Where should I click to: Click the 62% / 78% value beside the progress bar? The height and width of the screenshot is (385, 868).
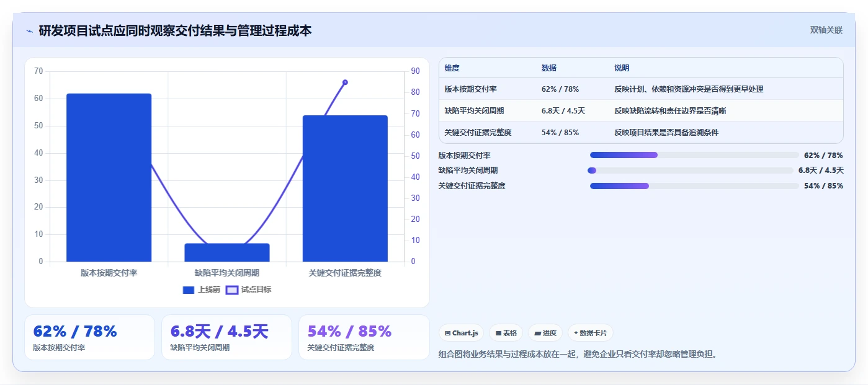[x=823, y=156]
